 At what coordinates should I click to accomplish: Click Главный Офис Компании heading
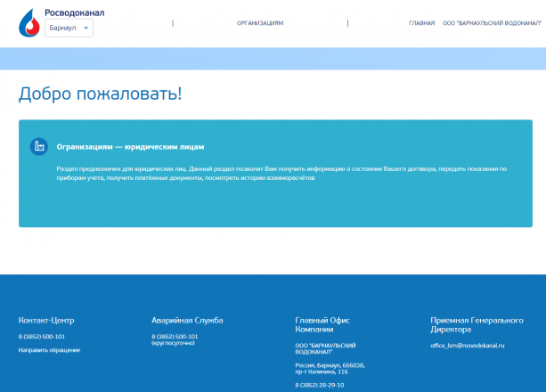322,325
